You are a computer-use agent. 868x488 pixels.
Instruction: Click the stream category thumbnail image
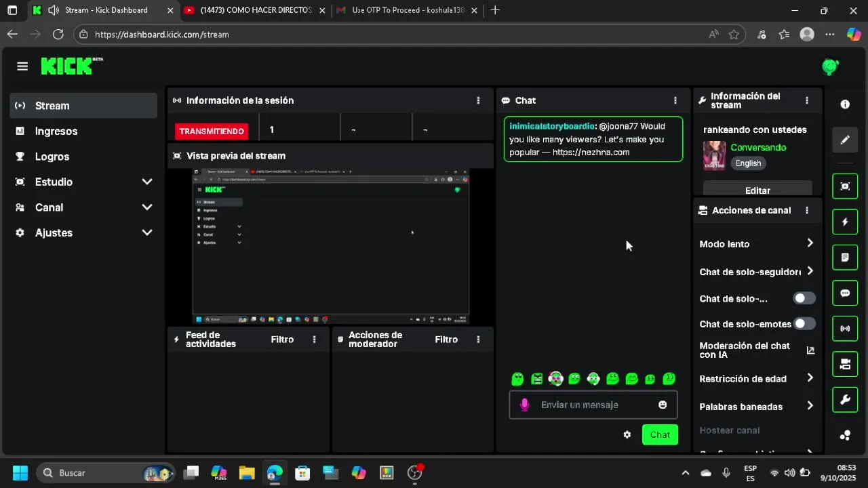click(714, 155)
